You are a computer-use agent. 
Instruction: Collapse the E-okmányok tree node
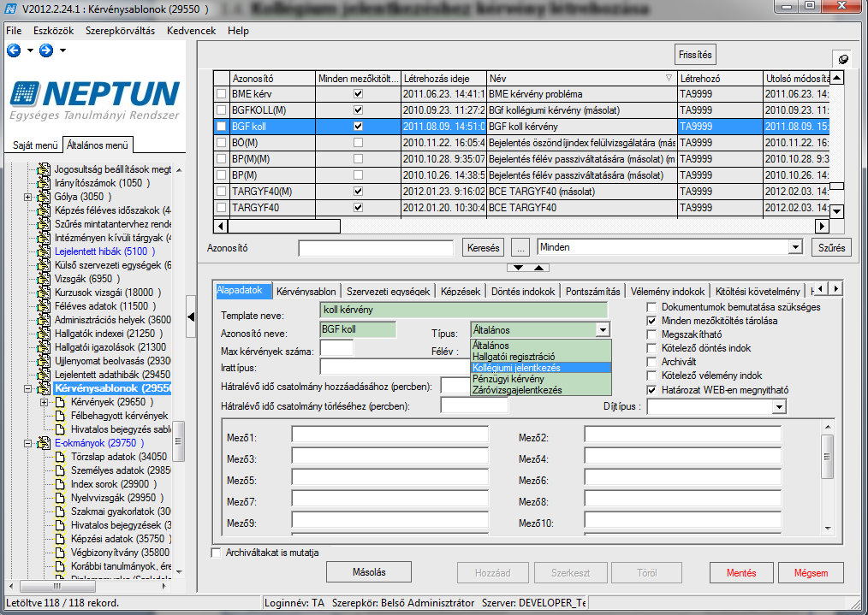coord(27,443)
